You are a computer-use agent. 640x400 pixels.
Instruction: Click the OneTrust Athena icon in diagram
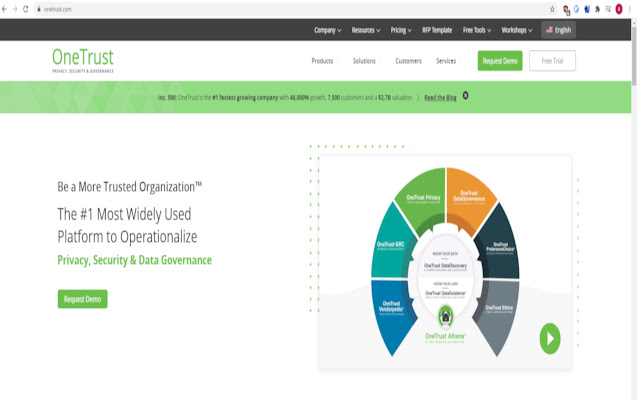click(446, 316)
